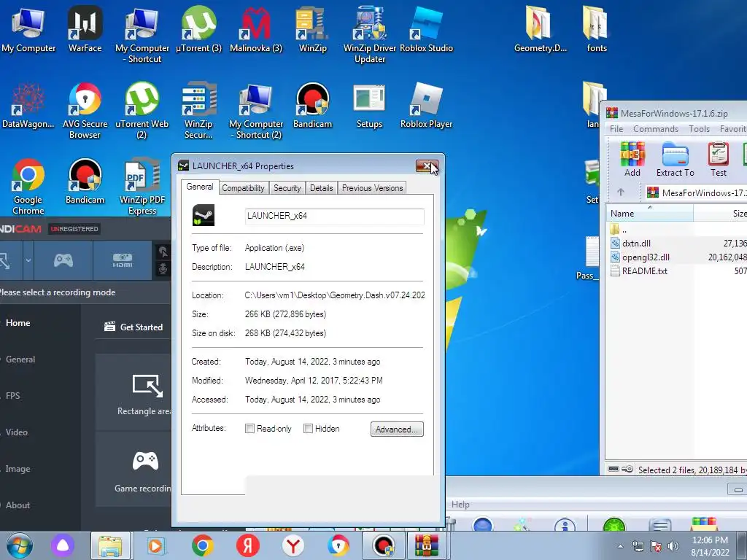Open WinZip Driver Updater icon
This screenshot has height=560, width=747.
click(370, 34)
